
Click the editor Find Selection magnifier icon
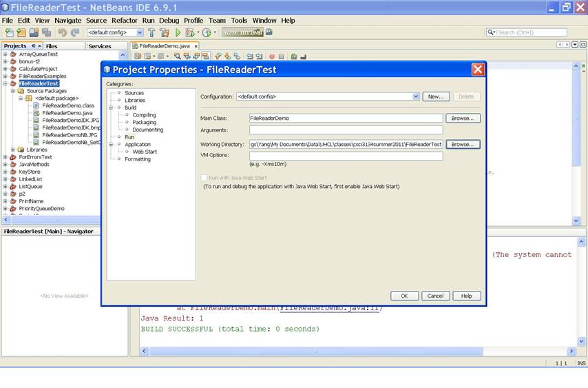point(178,57)
